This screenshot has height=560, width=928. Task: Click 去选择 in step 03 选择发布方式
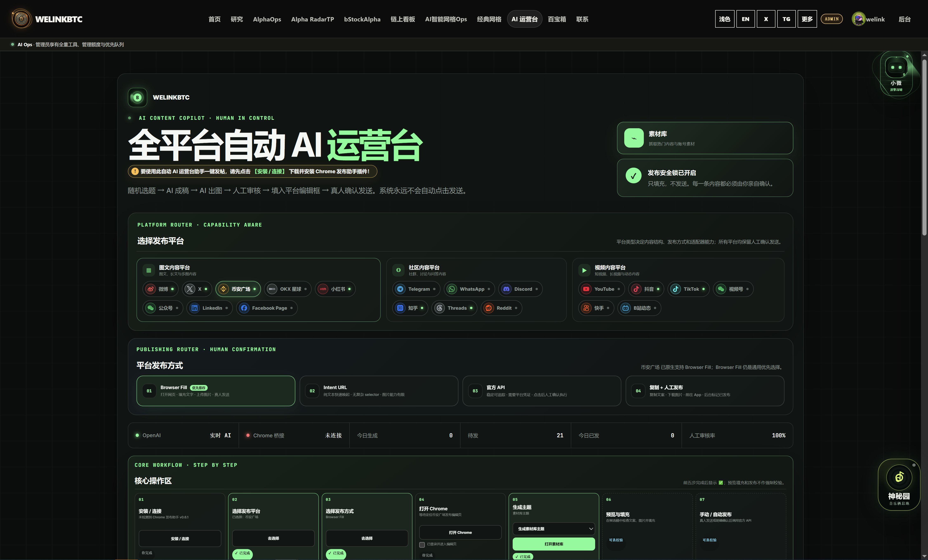(x=367, y=538)
